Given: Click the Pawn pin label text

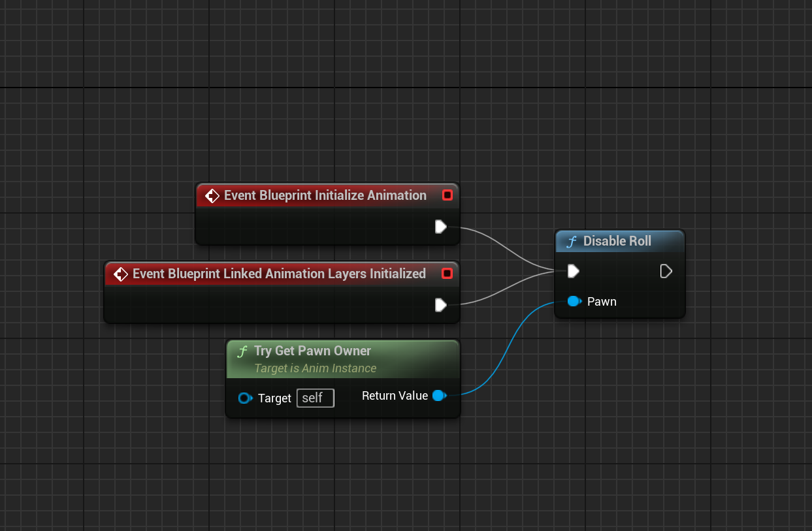Looking at the screenshot, I should pyautogui.click(x=602, y=301).
